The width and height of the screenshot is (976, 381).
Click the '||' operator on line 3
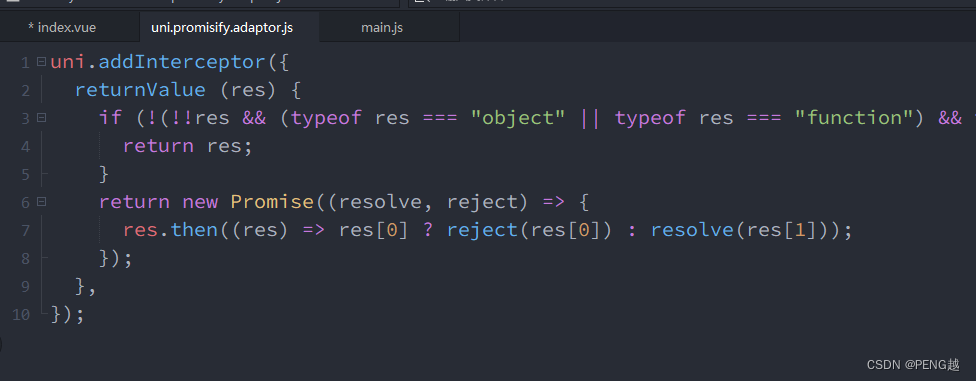pyautogui.click(x=590, y=118)
